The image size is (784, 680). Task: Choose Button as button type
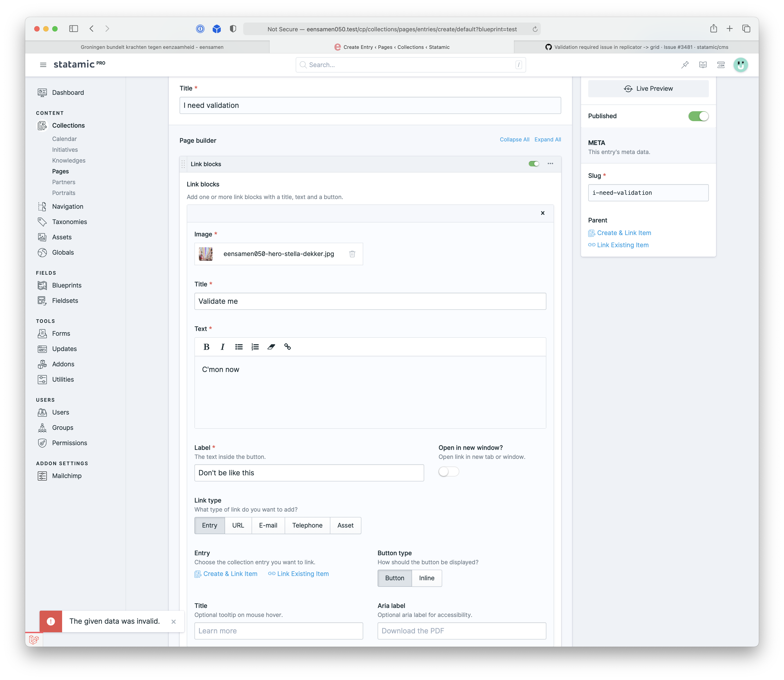(x=394, y=578)
